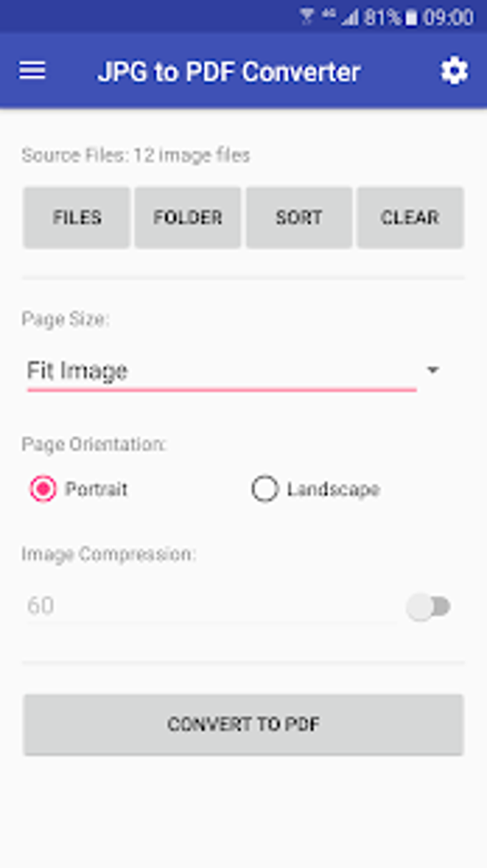Image resolution: width=487 pixels, height=868 pixels.
Task: Tap the signal strength icon
Action: [x=350, y=17]
